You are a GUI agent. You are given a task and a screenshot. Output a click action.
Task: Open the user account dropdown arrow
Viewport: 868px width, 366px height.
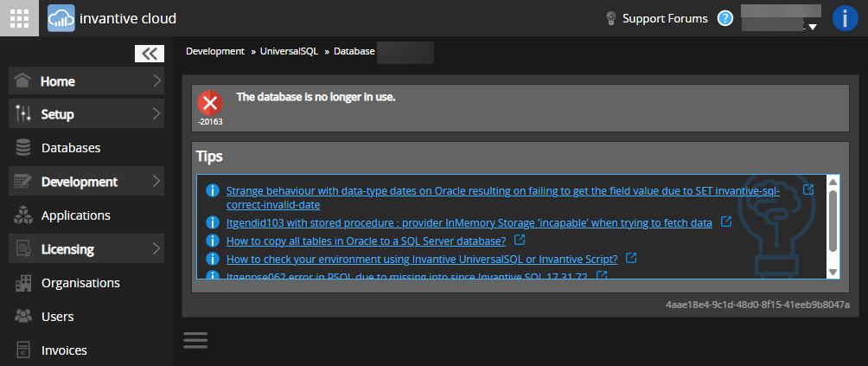[x=812, y=27]
